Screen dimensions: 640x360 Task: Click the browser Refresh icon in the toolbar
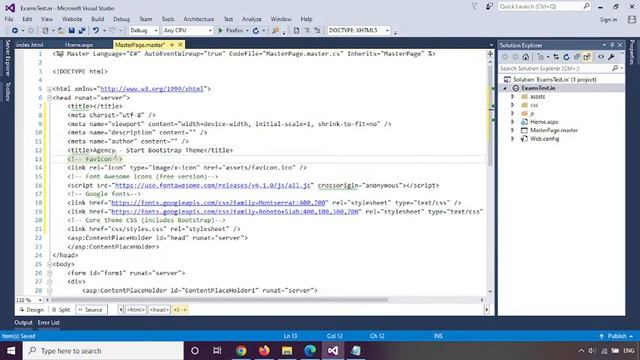pyautogui.click(x=256, y=31)
